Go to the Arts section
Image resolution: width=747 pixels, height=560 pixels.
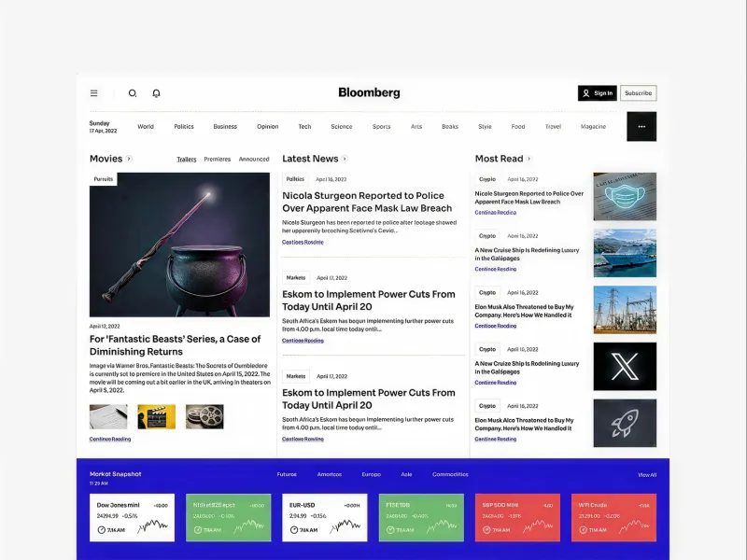[x=416, y=127]
